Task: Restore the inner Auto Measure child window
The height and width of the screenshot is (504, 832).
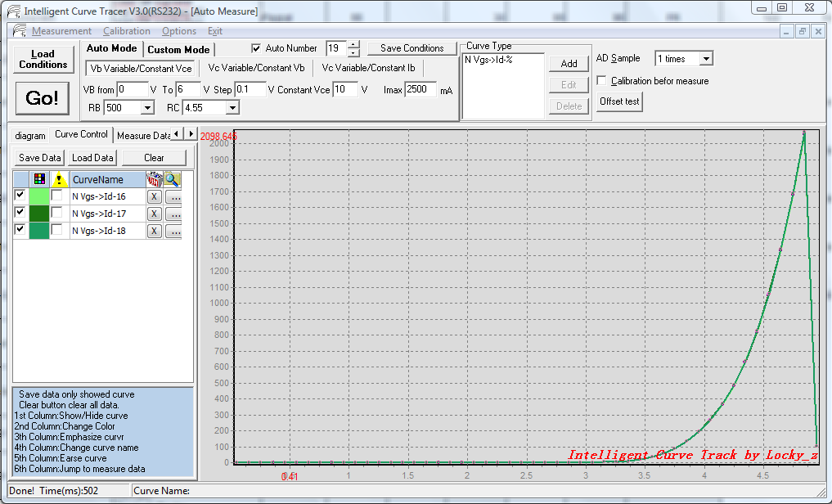Action: click(x=803, y=32)
